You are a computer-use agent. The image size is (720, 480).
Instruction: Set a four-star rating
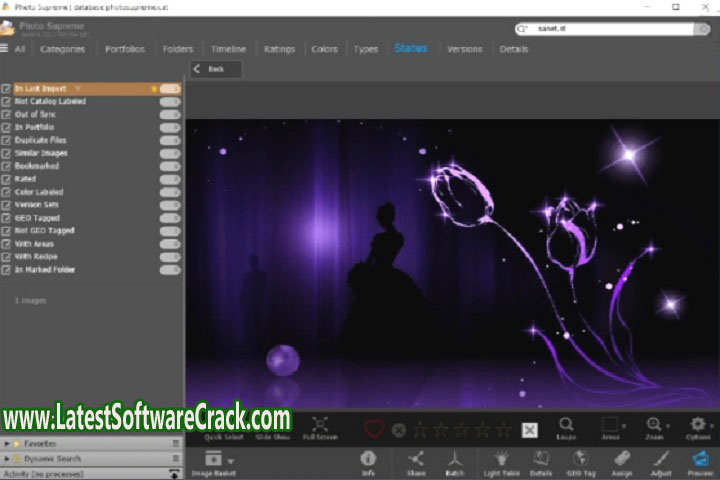[482, 429]
